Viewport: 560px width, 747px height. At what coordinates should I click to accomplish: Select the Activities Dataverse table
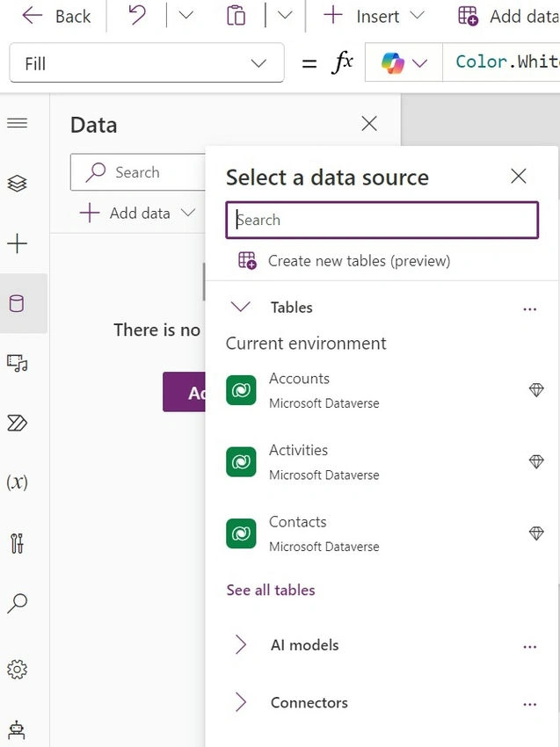(382, 461)
